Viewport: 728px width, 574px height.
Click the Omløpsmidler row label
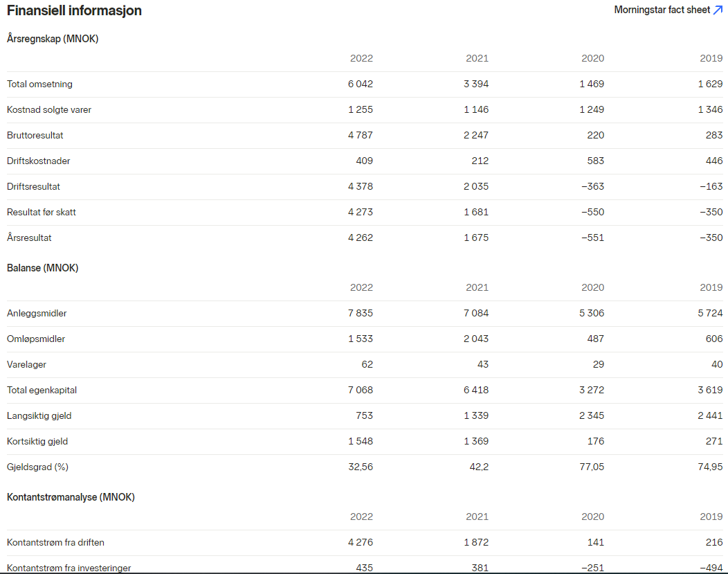36,339
